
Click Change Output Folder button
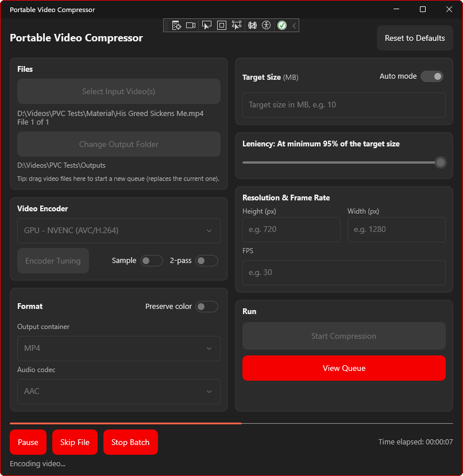[x=119, y=144]
